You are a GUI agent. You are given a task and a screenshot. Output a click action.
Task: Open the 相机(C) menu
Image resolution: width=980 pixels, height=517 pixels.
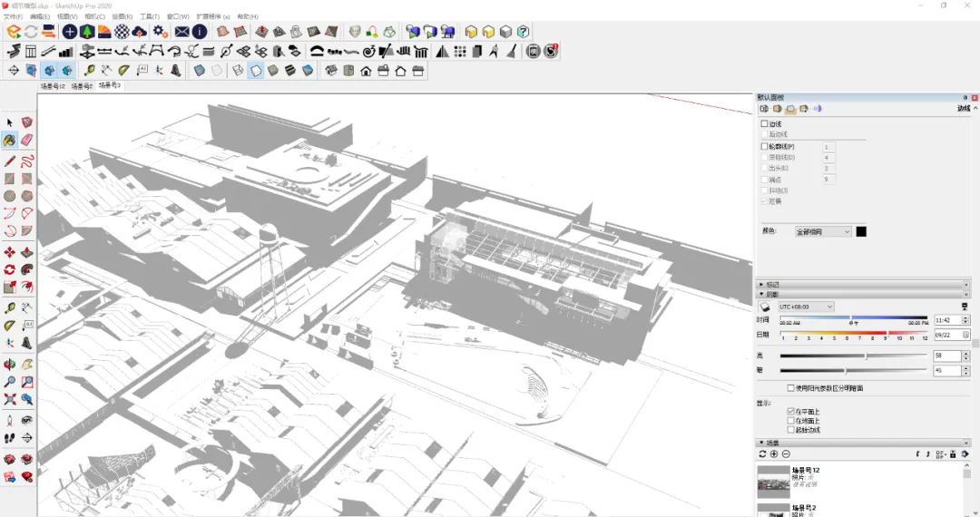pos(95,17)
